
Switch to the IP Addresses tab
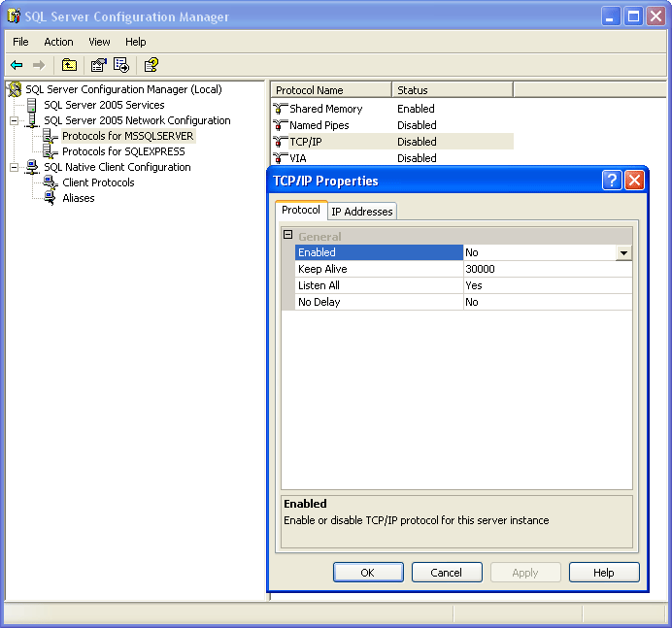coord(361,212)
